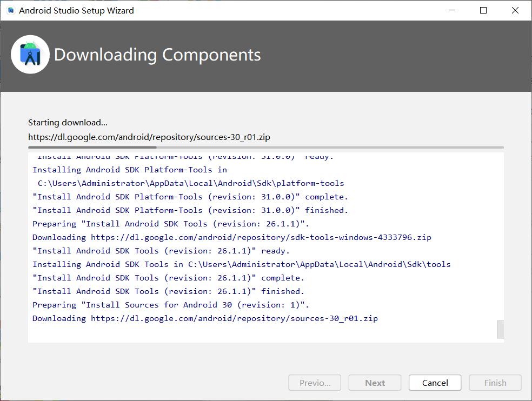Maximize the Setup Wizard window
Image resolution: width=532 pixels, height=401 pixels.
click(x=483, y=10)
